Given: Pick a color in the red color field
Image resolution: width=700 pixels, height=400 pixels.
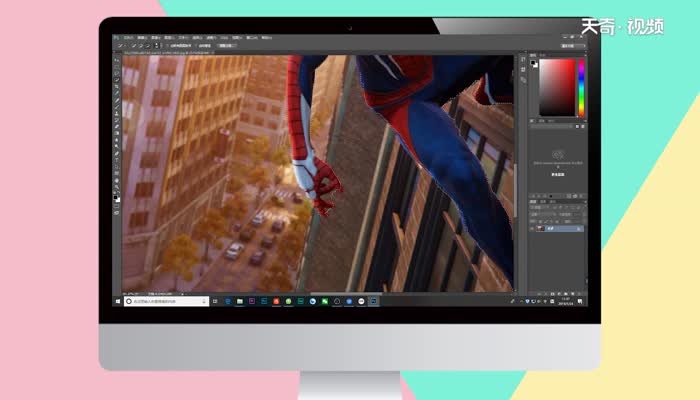Looking at the screenshot, I should pos(557,88).
